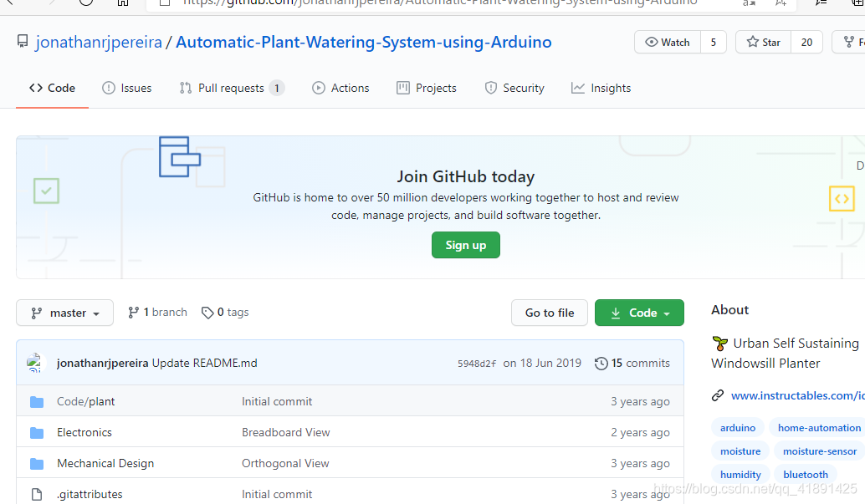Click the green Sign up button
The height and width of the screenshot is (504, 865).
[x=466, y=245]
